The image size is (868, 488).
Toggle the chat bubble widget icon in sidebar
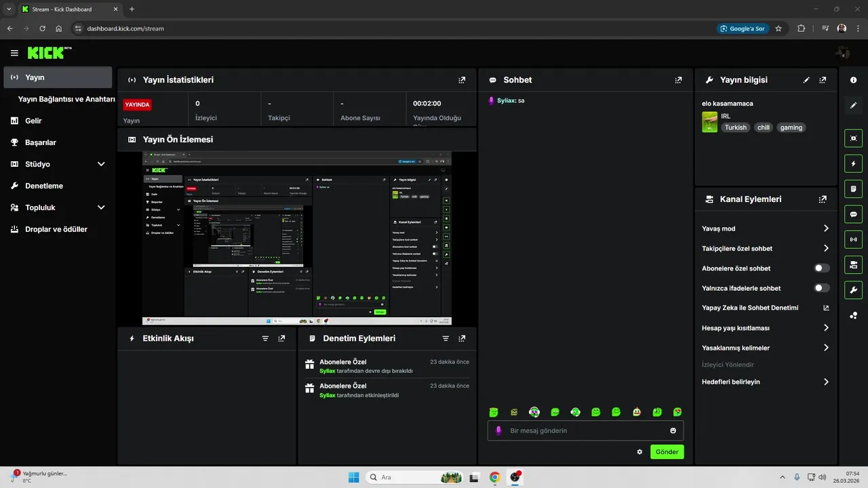[x=853, y=214]
